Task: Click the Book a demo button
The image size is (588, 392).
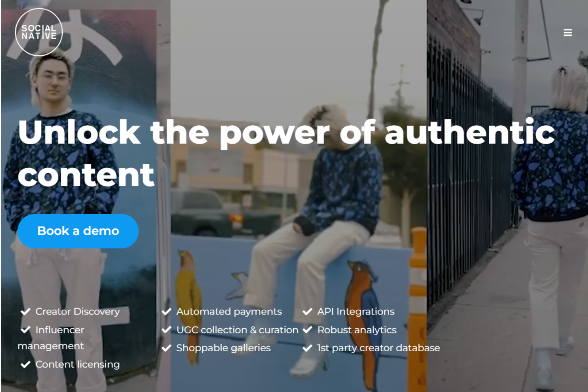Action: [78, 231]
